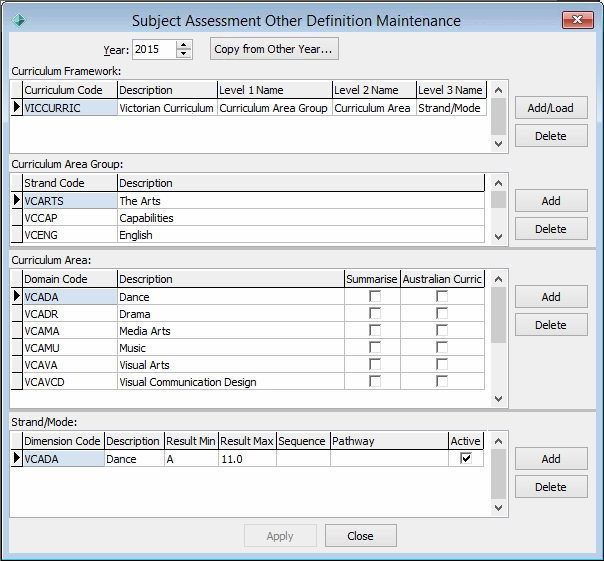Toggle Australian Curric checkbox for Dance
The height and width of the screenshot is (561, 604).
[442, 296]
